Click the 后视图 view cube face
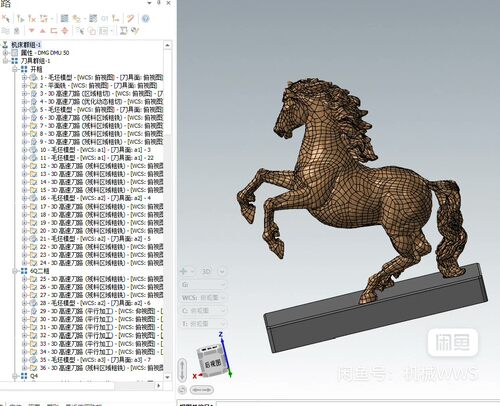The width and height of the screenshot is (500, 406). (x=213, y=363)
